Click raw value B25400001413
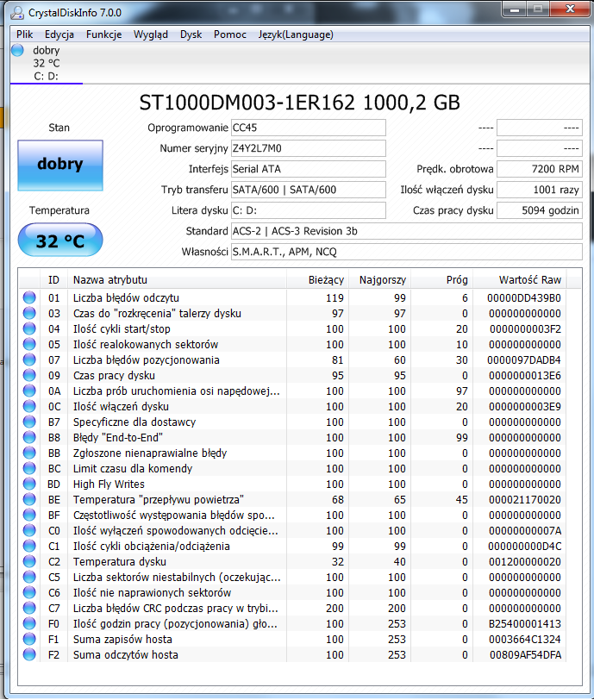The height and width of the screenshot is (700, 594). point(525,623)
